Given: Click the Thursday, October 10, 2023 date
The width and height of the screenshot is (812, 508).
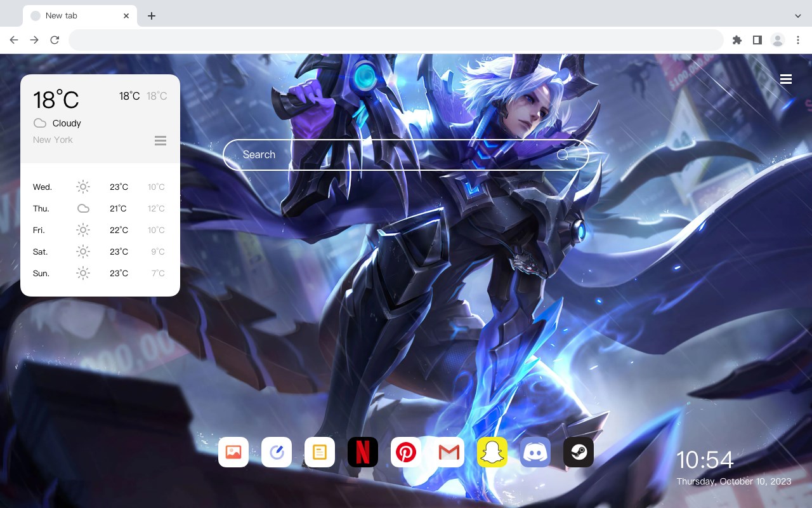Looking at the screenshot, I should [x=734, y=481].
